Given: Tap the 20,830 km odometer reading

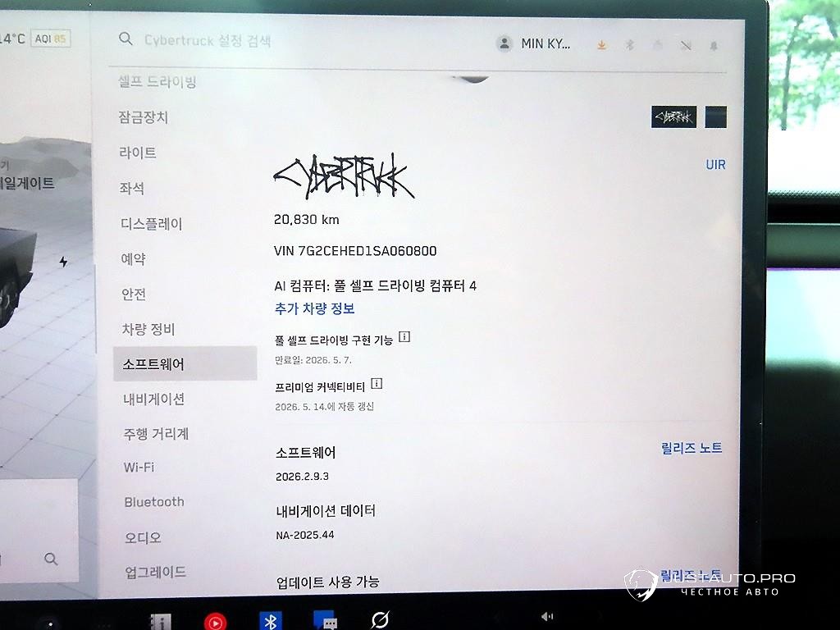Looking at the screenshot, I should 307,220.
